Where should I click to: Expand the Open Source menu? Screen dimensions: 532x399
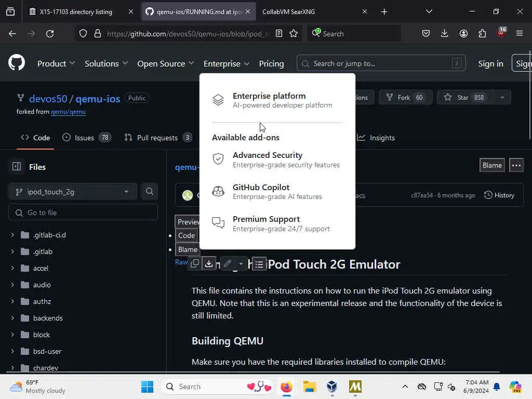166,63
